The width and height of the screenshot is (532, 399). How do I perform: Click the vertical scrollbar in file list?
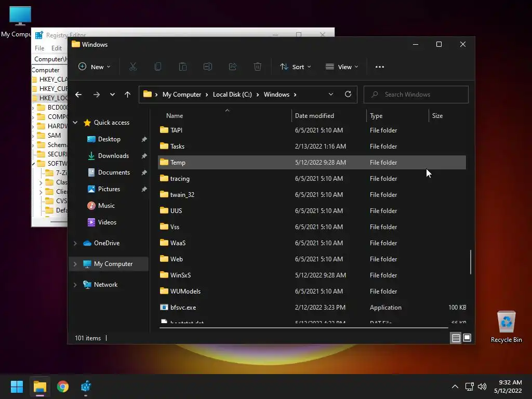(x=470, y=262)
